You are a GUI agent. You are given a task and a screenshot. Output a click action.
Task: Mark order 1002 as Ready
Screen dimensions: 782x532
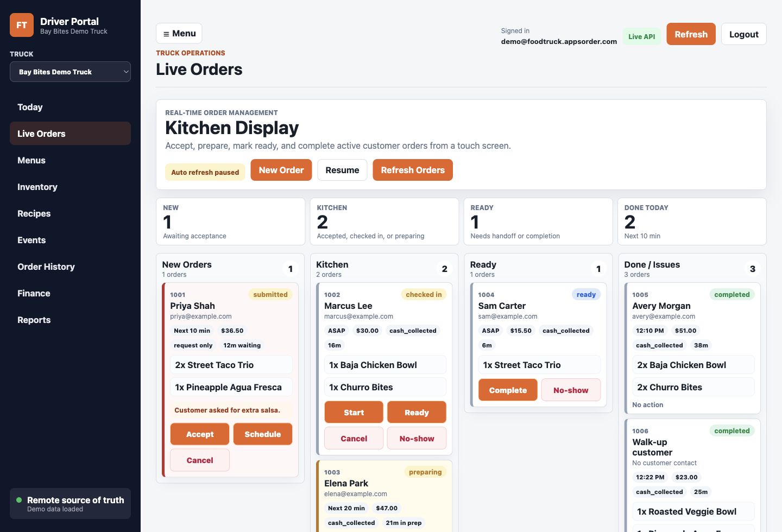coord(417,413)
